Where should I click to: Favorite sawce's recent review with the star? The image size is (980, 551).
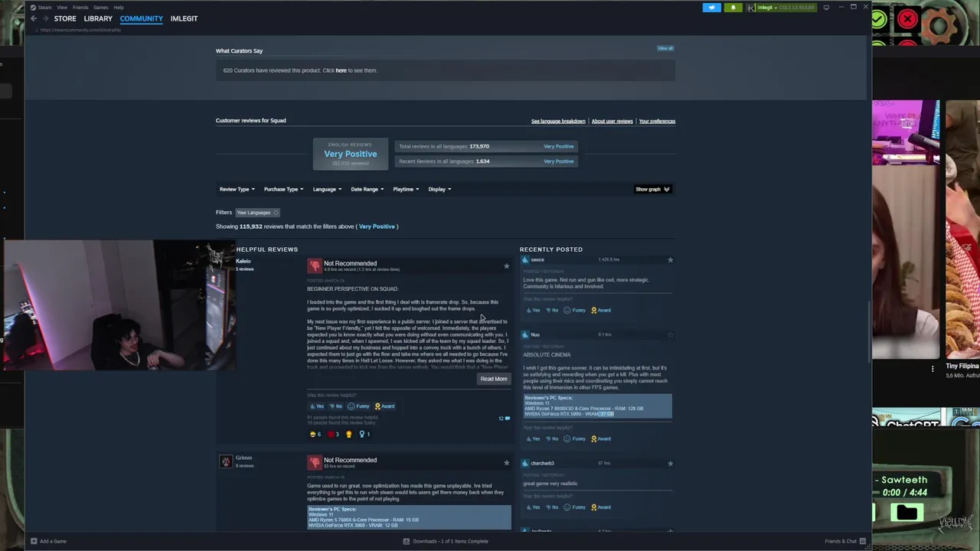(670, 260)
